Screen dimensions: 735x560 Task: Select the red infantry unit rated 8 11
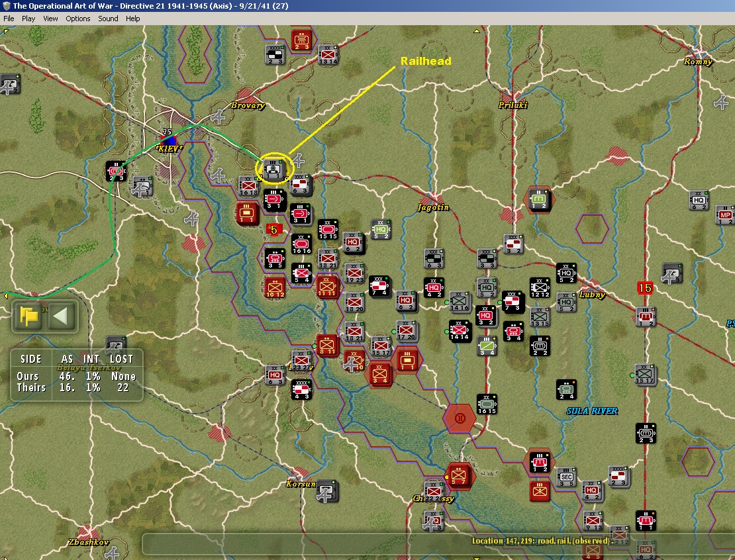[x=326, y=345]
